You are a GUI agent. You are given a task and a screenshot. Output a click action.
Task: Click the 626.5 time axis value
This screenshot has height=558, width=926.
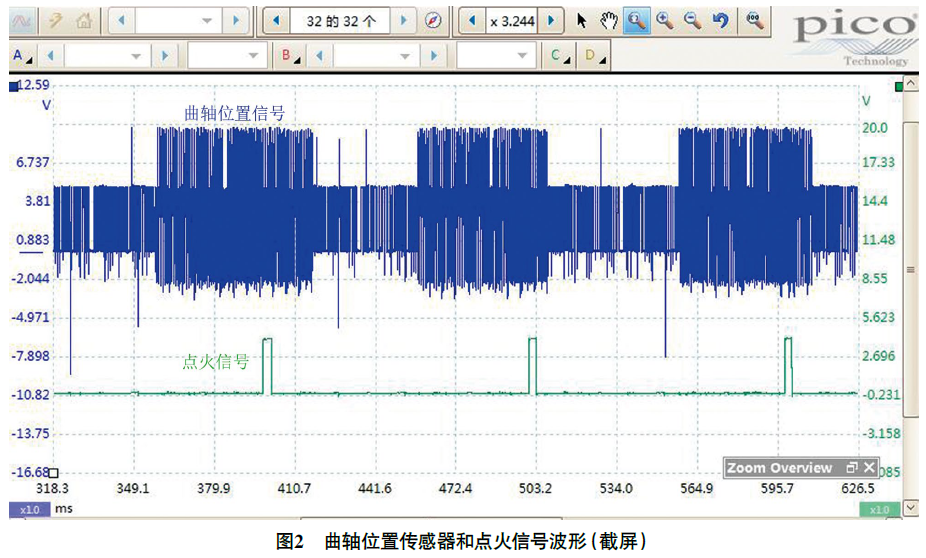tap(857, 488)
